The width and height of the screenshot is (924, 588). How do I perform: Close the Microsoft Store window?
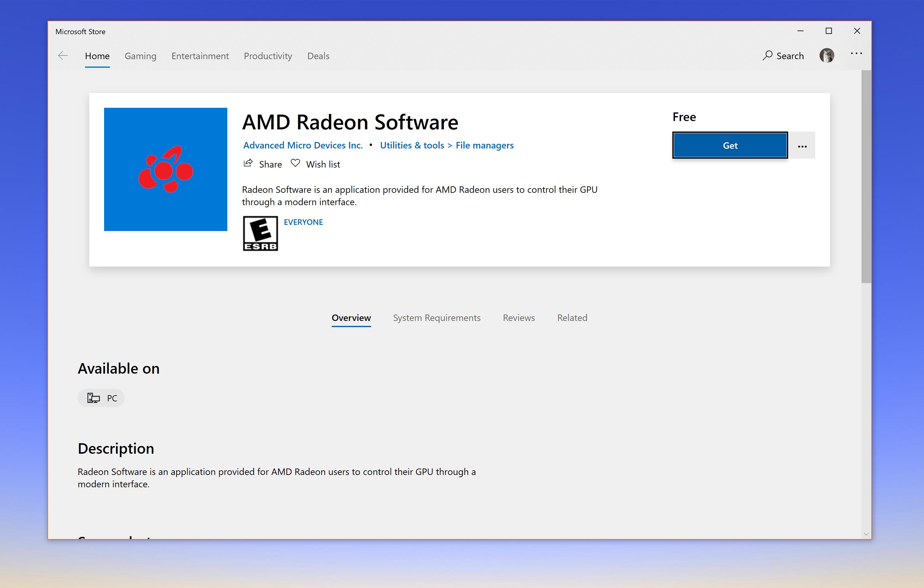(857, 31)
